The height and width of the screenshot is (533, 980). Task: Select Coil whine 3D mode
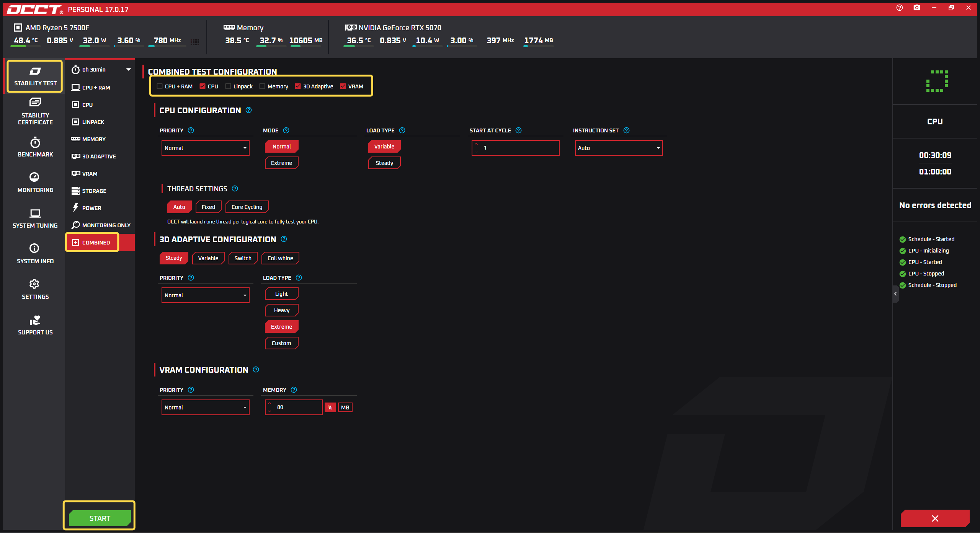280,258
